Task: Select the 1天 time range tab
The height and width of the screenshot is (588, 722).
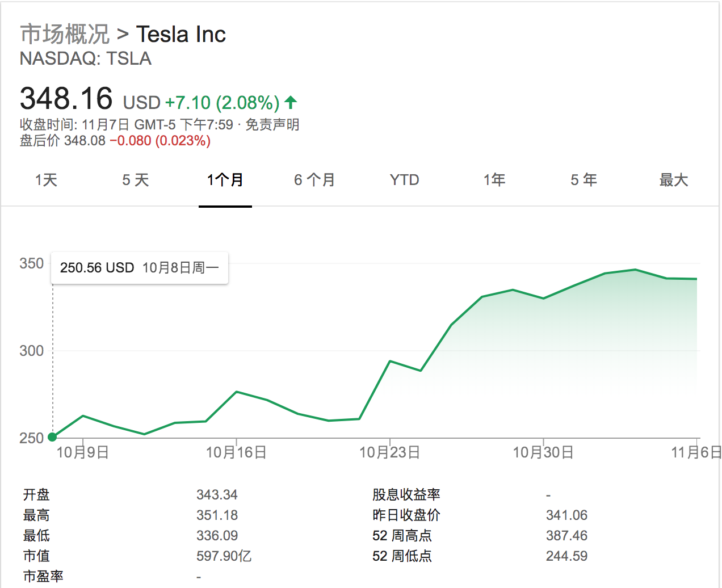Action: click(46, 180)
